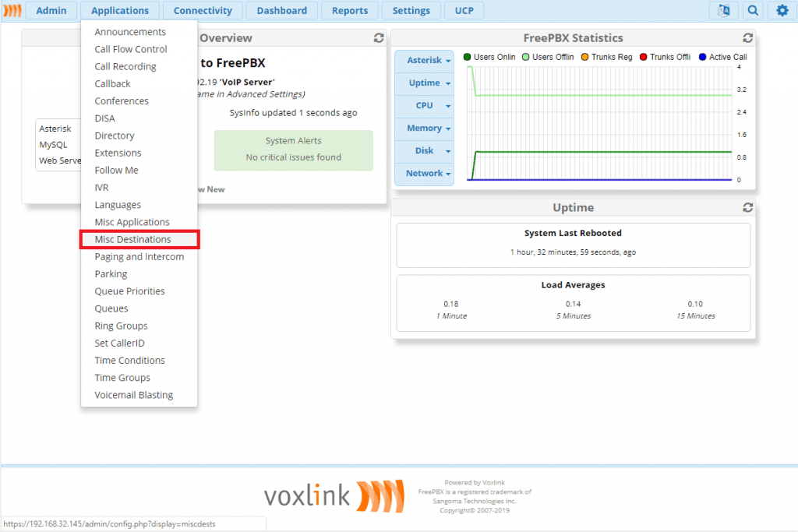
Task: Click the MySQL service status row
Action: pyautogui.click(x=58, y=144)
